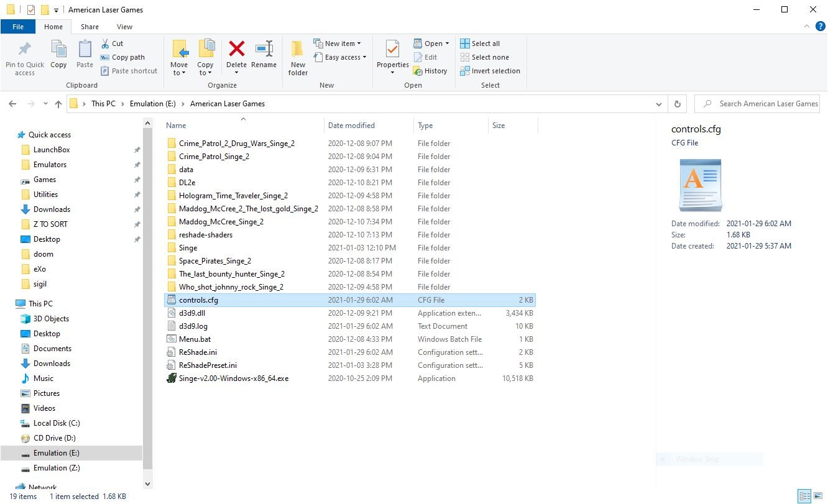
Task: Collapse the ribbon with chevron arrow
Action: click(806, 27)
